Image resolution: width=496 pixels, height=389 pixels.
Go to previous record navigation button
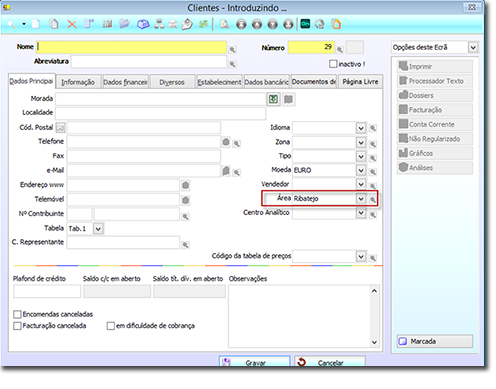257,24
